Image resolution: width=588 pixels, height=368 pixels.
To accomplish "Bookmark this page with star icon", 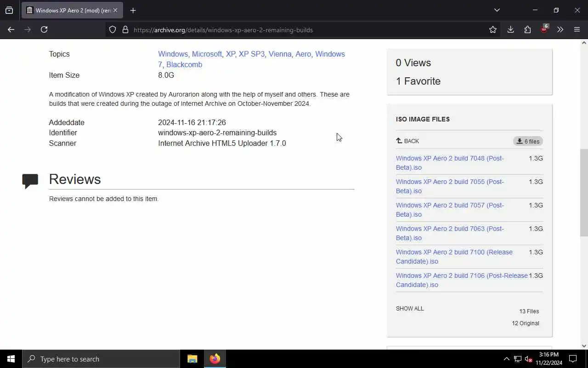I will click(493, 29).
